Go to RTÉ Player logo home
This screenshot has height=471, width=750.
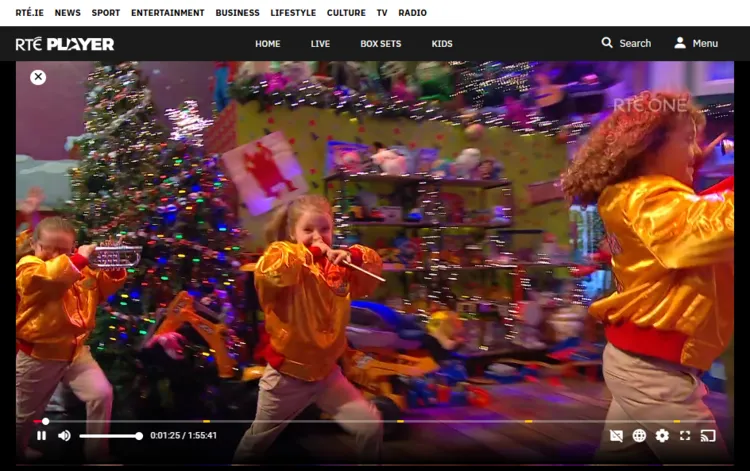coord(65,44)
